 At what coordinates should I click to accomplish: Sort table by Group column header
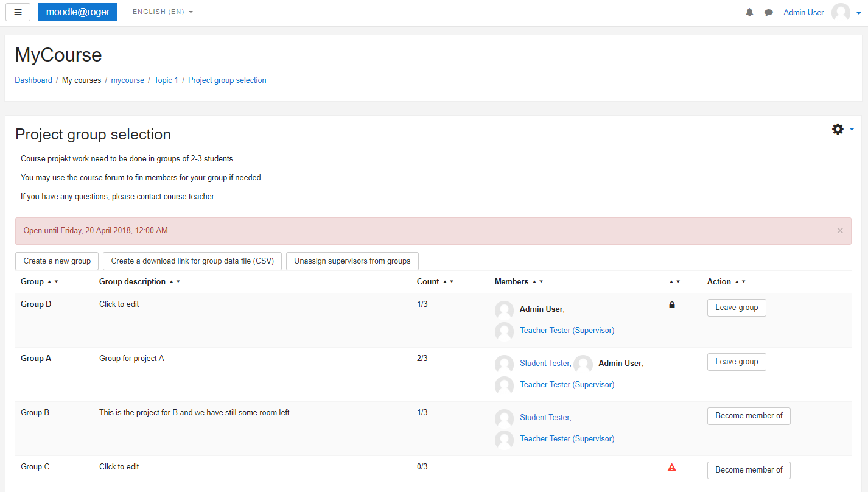point(32,282)
